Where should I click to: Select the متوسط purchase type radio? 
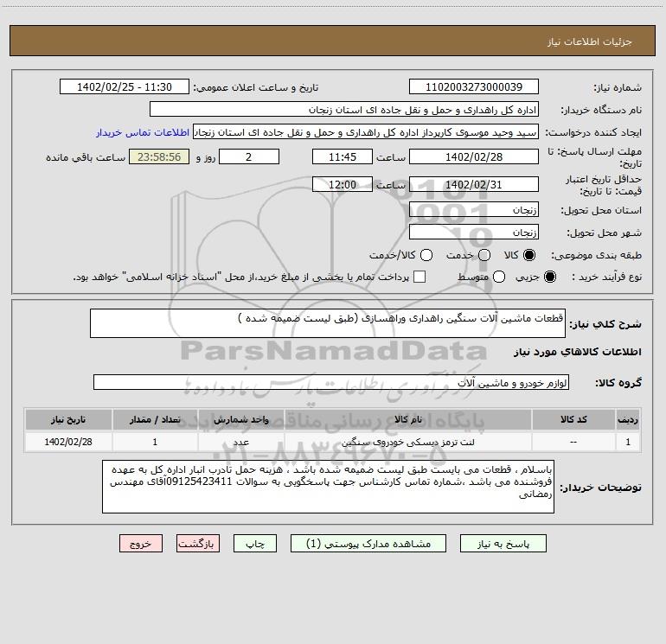pos(499,277)
